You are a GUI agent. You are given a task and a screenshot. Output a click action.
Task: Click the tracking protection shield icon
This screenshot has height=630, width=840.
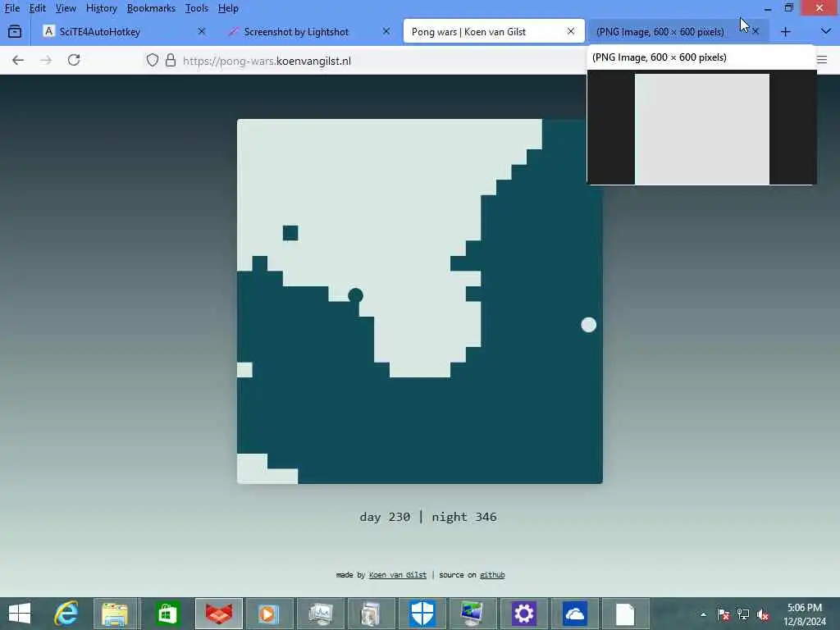[153, 60]
